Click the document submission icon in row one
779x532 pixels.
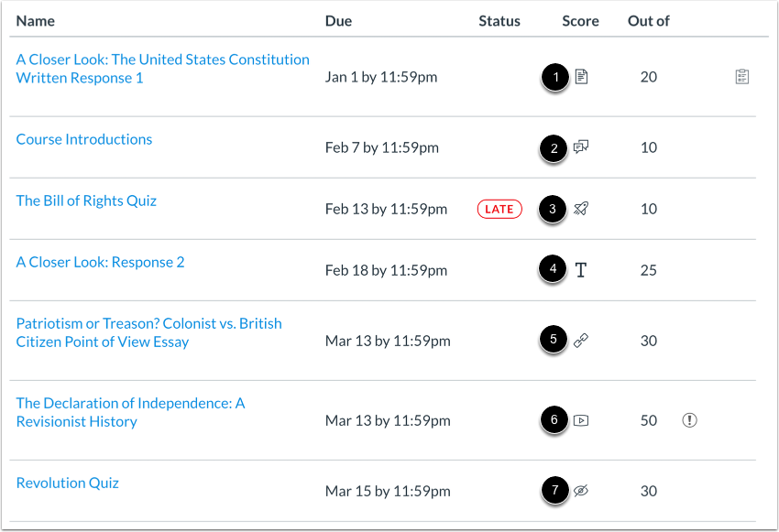click(x=581, y=77)
